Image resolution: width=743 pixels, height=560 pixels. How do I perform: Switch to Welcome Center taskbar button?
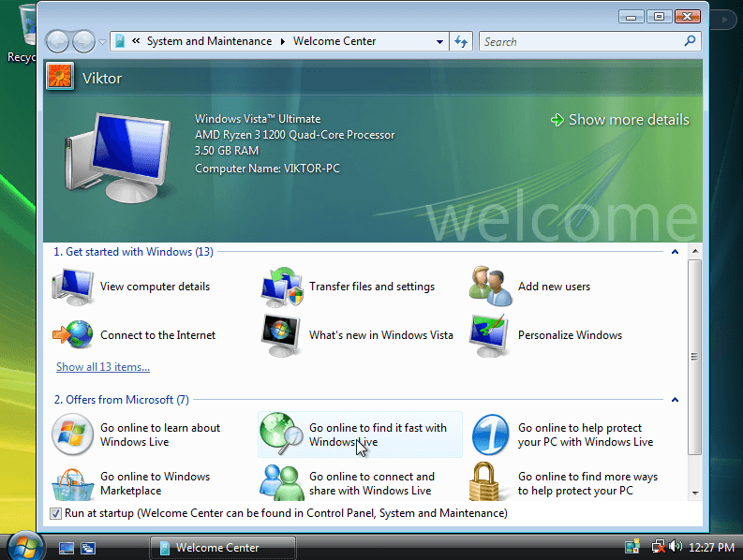point(222,548)
